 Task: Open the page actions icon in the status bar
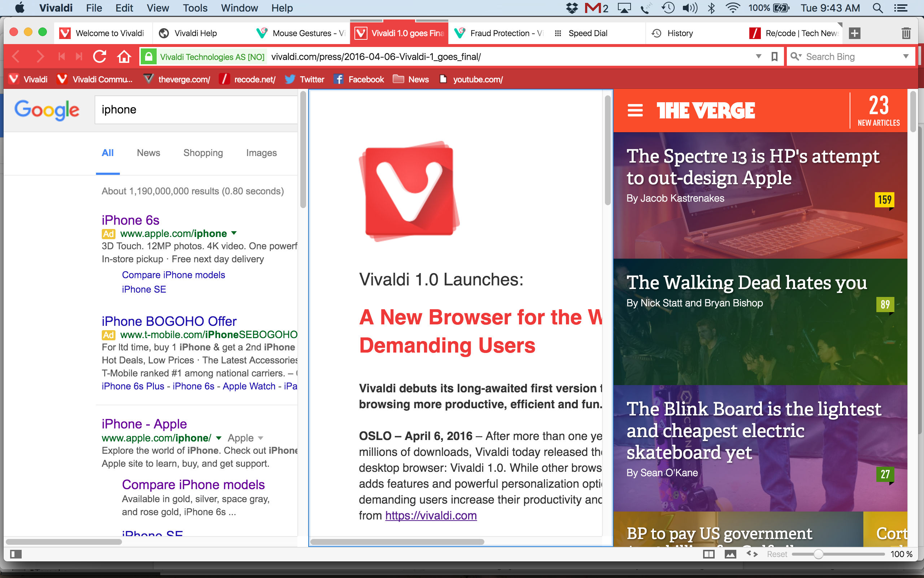click(752, 553)
